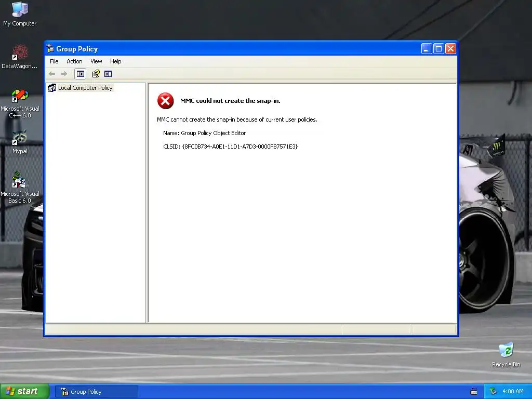This screenshot has height=399, width=532.
Task: Click the Start button
Action: 25,392
